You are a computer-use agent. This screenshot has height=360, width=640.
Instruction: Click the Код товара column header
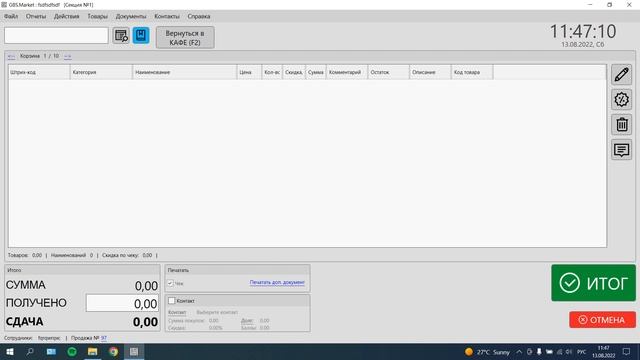pyautogui.click(x=472, y=72)
